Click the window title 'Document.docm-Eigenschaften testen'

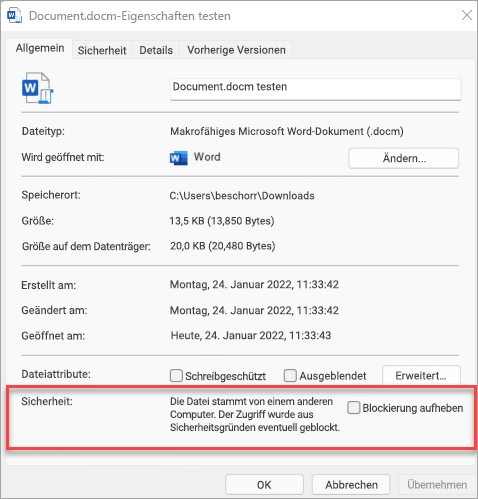click(130, 16)
